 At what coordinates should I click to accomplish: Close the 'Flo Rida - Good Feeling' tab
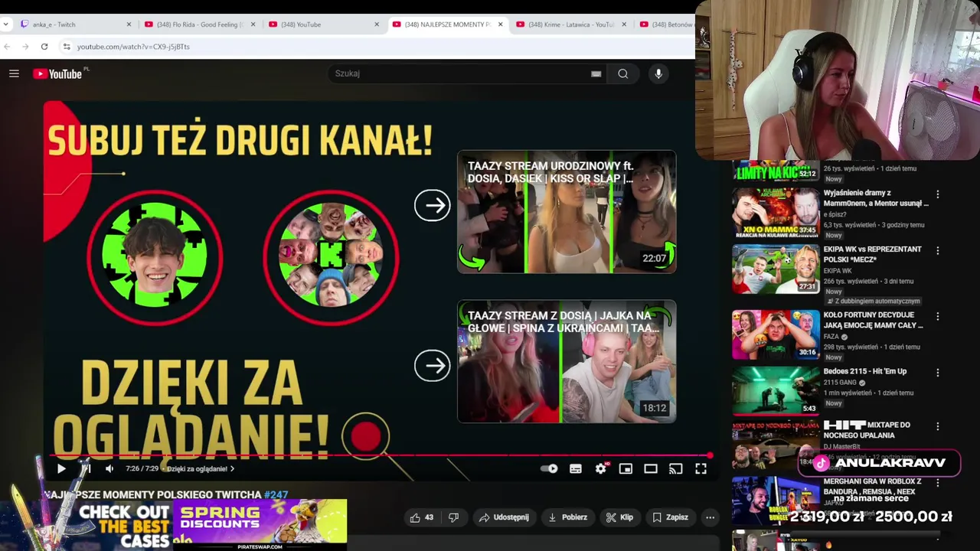coord(253,24)
